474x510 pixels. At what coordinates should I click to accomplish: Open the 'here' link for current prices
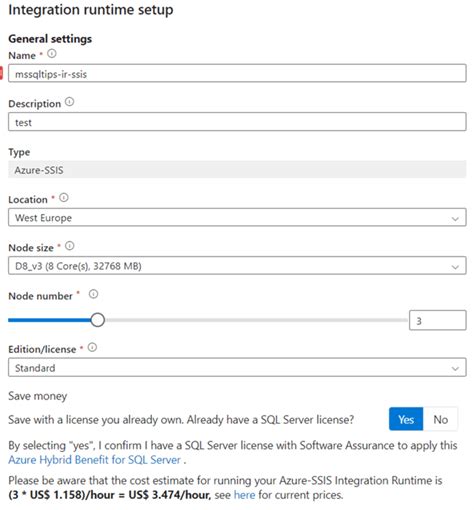(244, 495)
